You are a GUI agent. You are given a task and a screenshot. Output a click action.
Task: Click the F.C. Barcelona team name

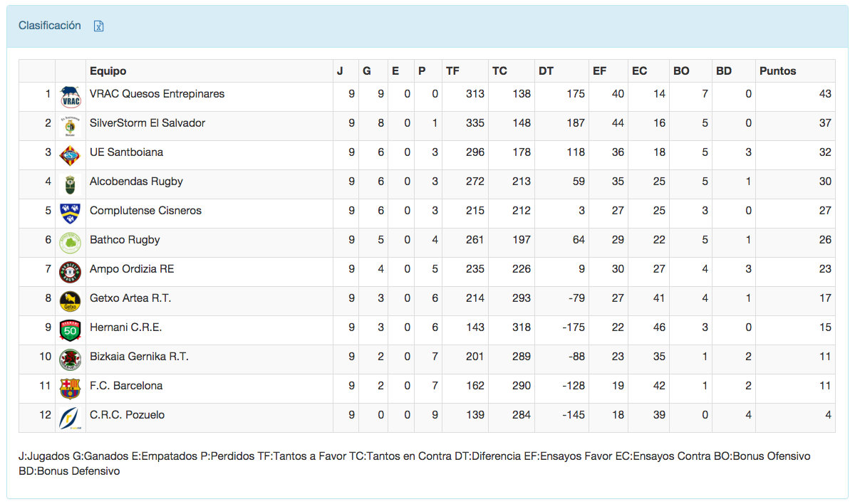click(126, 386)
